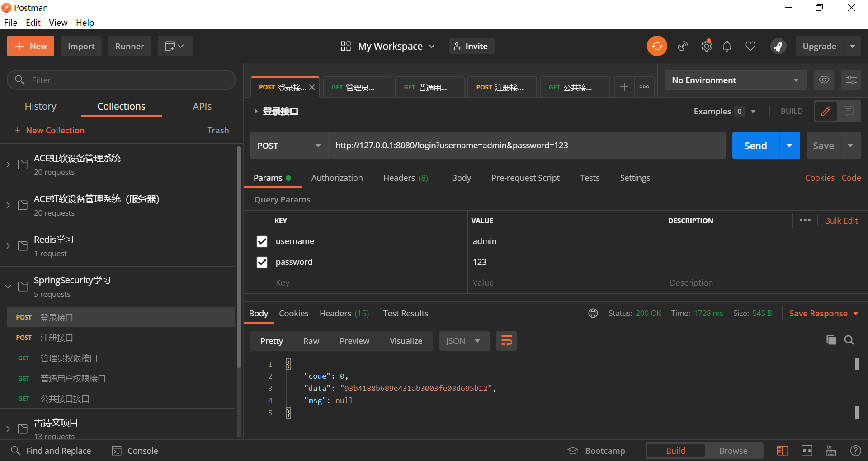
Task: Click the Bulk Edit link
Action: (x=841, y=221)
